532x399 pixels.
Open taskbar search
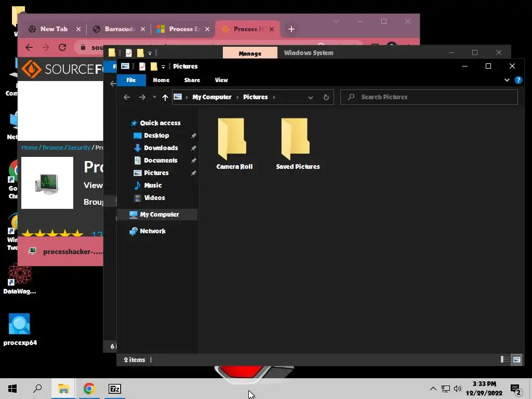[x=37, y=389]
